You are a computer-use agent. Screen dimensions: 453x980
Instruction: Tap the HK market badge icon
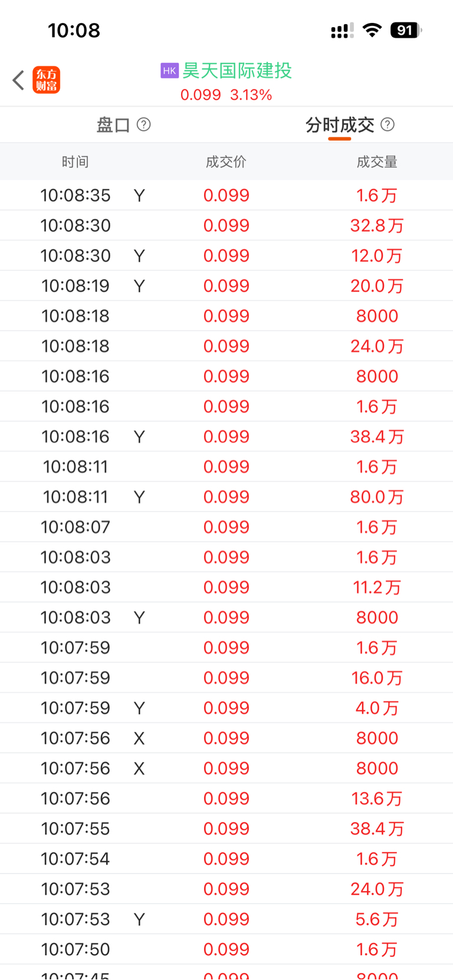coord(169,71)
